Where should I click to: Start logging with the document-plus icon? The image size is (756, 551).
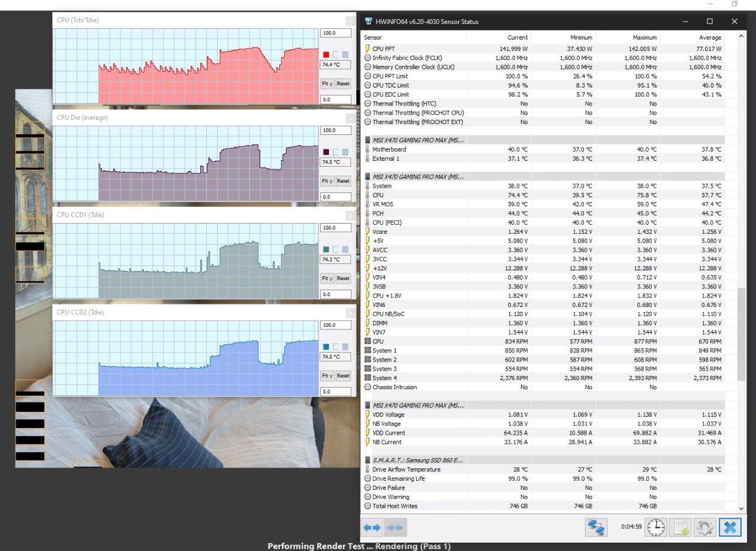tap(680, 528)
